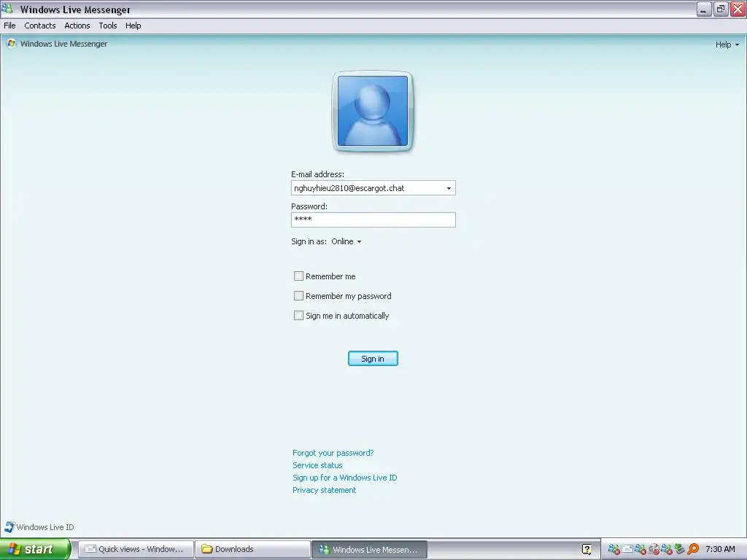
Task: Click the orange magnifier tray icon
Action: point(693,549)
